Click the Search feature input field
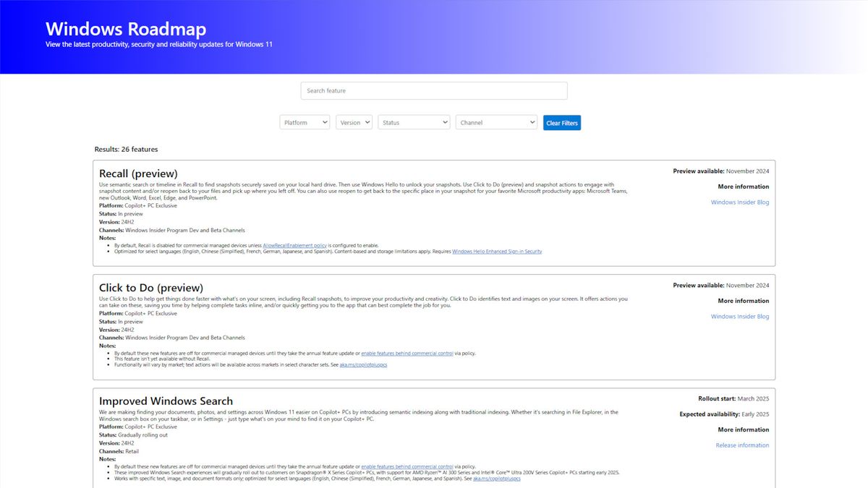868x488 pixels. (434, 90)
